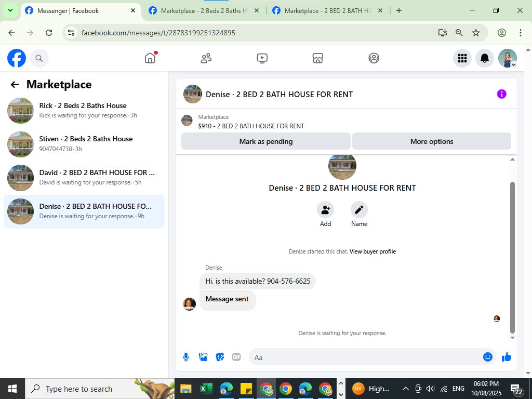Open Chrome three-dot menu
The height and width of the screenshot is (399, 532).
pyautogui.click(x=520, y=33)
